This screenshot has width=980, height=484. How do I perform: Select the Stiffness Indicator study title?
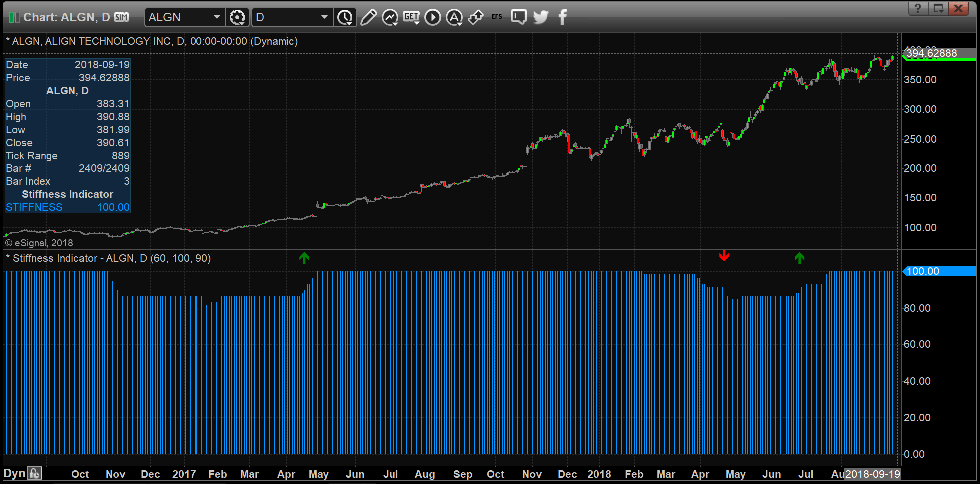(109, 258)
